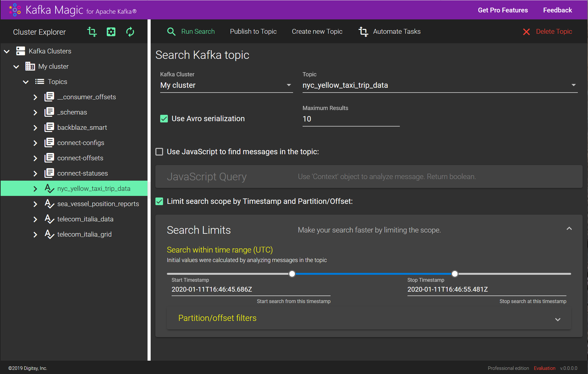Expand the nyc_yellow_taxi_trip_data node
Screen dimensions: 588x374
35,189
